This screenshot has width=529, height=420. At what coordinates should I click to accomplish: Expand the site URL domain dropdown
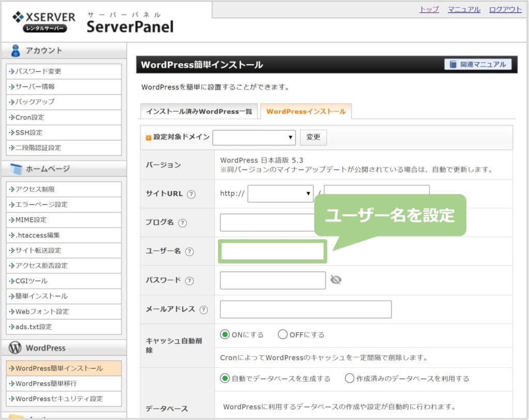point(281,194)
